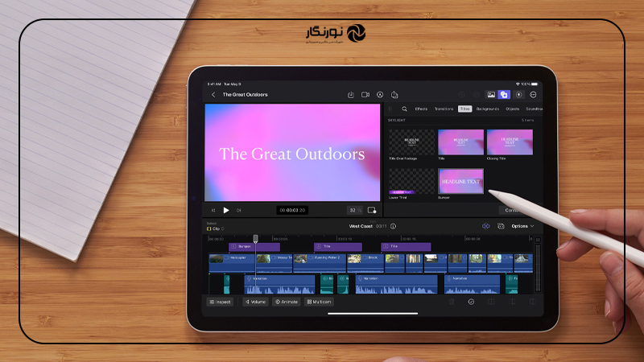Tap the import media icon in top bar
The image size is (644, 362).
coord(351,95)
